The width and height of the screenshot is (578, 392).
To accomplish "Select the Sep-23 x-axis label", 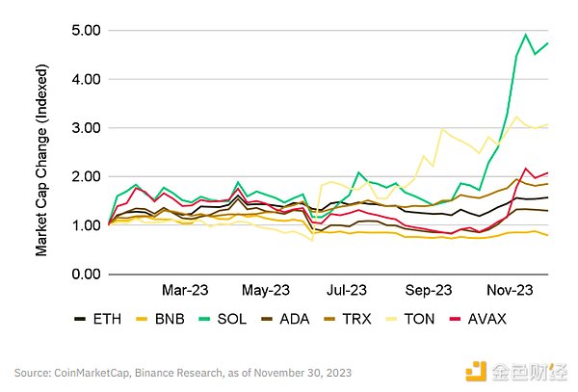I will pos(428,289).
